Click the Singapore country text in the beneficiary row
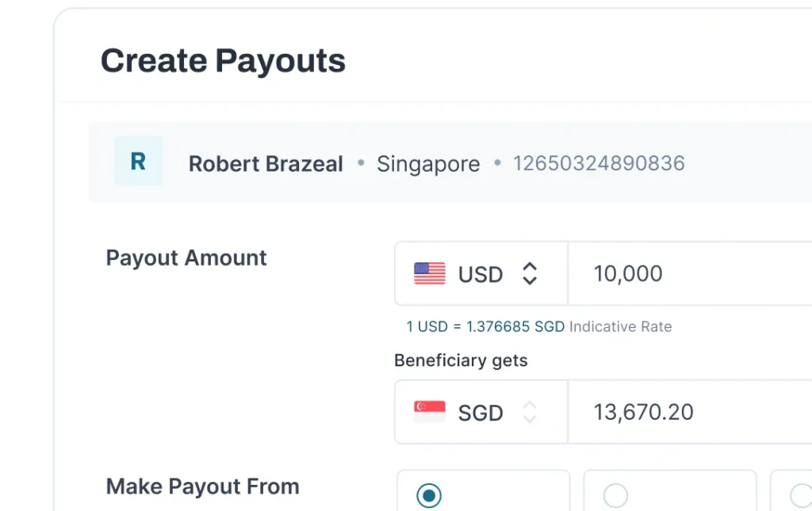Screen dimensions: 812x511 click(428, 164)
